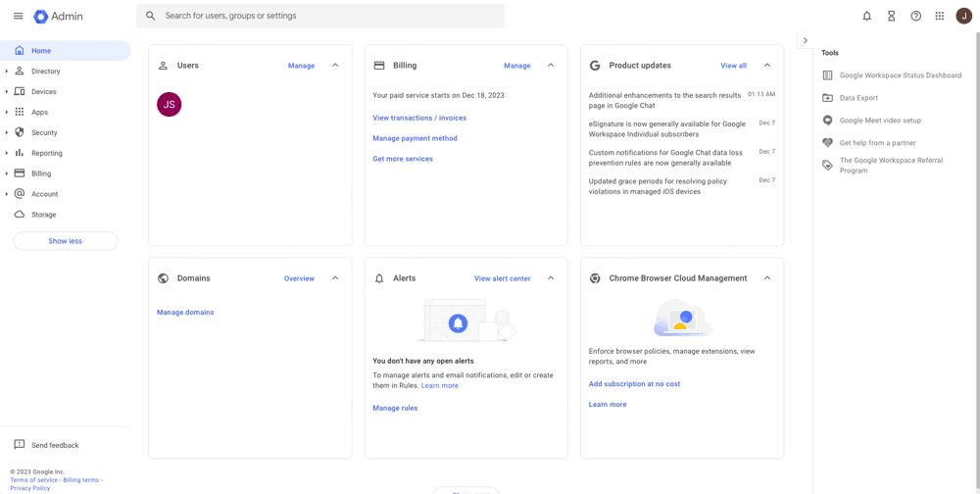
Task: Click the Reporting bar chart icon
Action: click(20, 153)
